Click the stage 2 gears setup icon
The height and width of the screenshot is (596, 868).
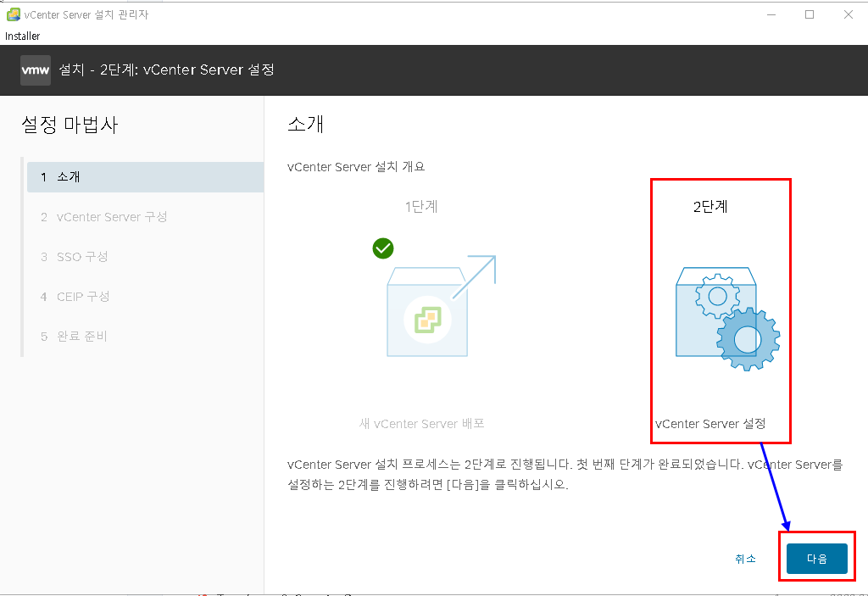pos(727,319)
